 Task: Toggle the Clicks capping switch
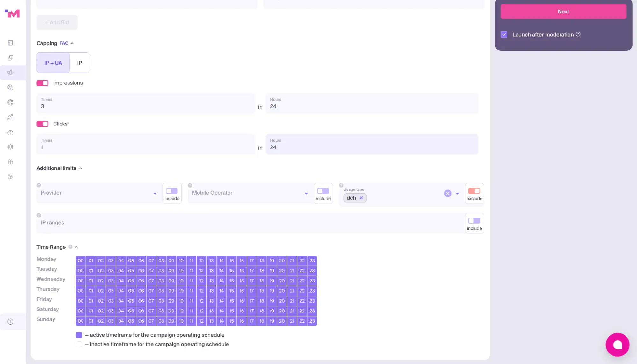(x=42, y=124)
